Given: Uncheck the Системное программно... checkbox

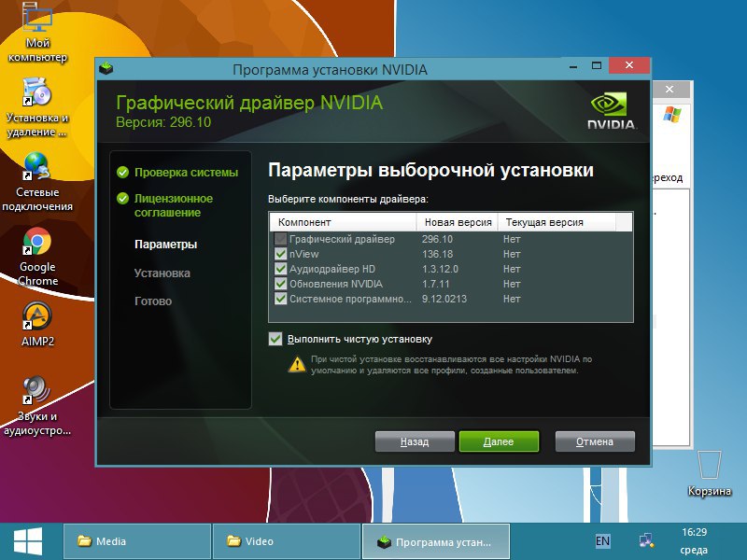Looking at the screenshot, I should [x=281, y=299].
